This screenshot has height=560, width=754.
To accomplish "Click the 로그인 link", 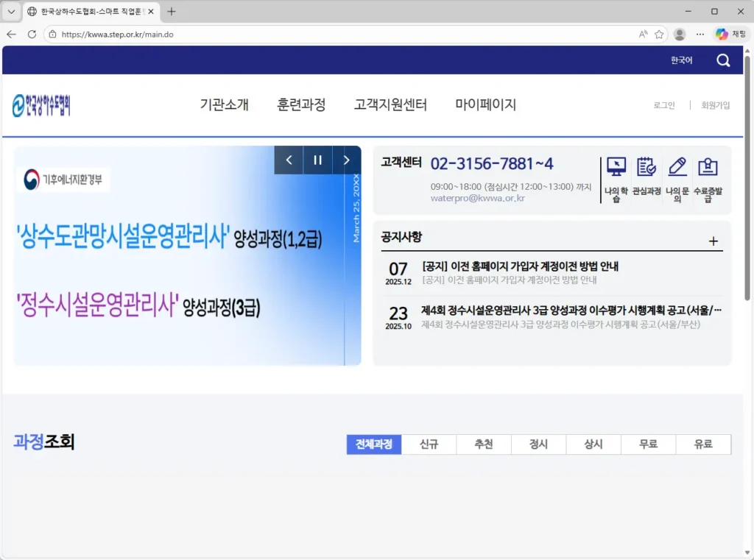I will (x=663, y=105).
